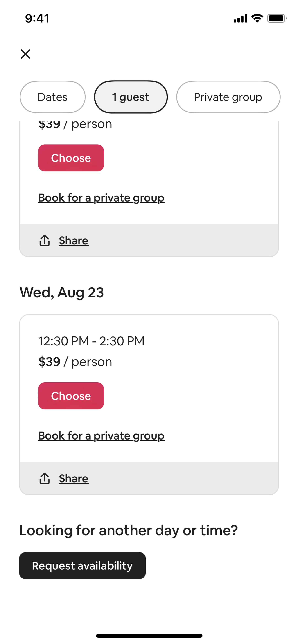Tap the battery icon in status bar
298x644 pixels.
(276, 18)
